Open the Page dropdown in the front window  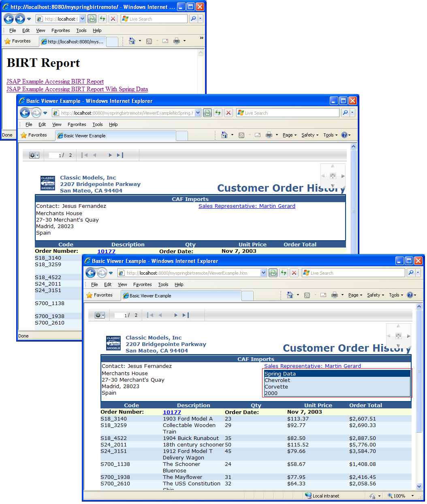click(x=355, y=295)
